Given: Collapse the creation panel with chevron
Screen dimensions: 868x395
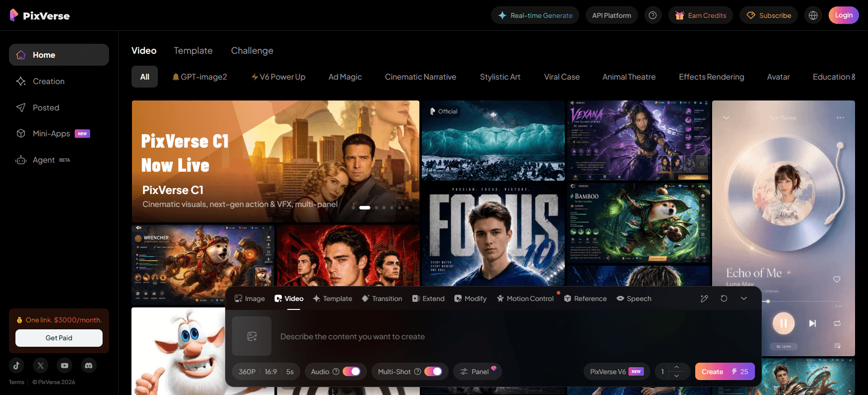Looking at the screenshot, I should click(x=744, y=298).
